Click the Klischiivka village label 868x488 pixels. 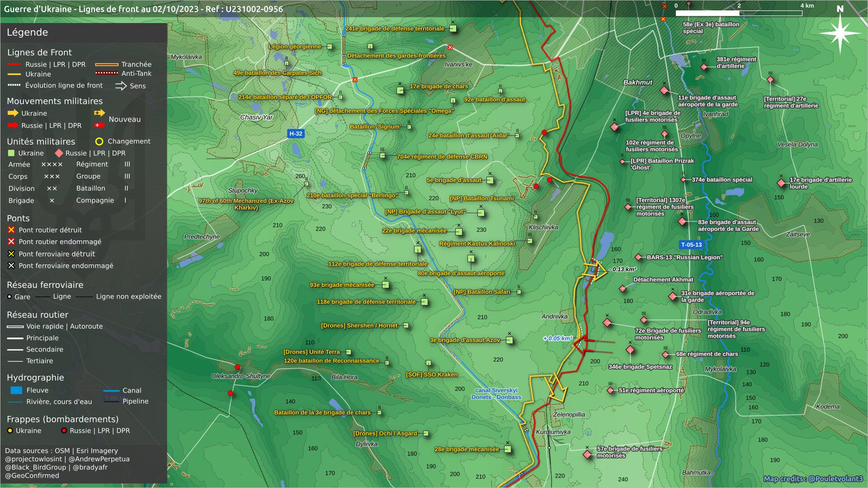[543, 227]
